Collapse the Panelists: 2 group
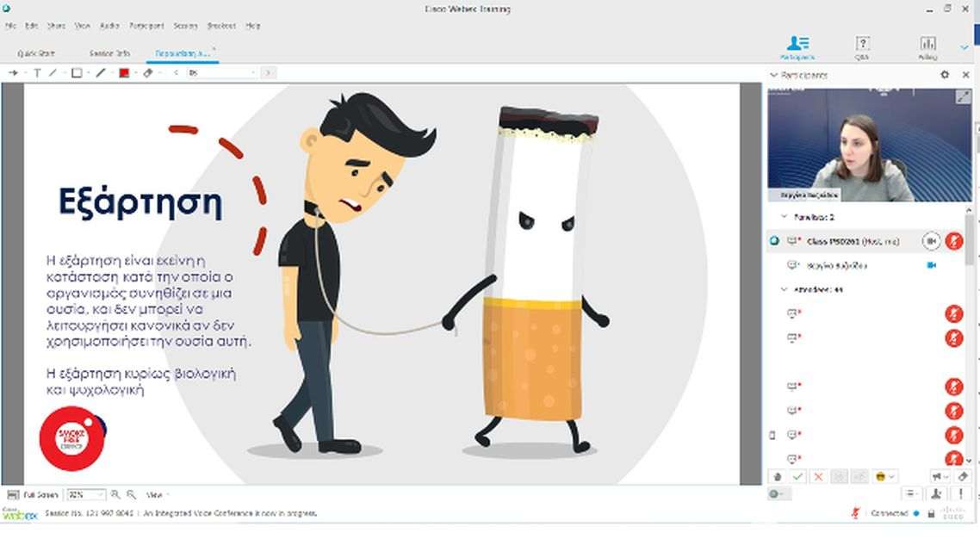The image size is (980, 551). [785, 217]
